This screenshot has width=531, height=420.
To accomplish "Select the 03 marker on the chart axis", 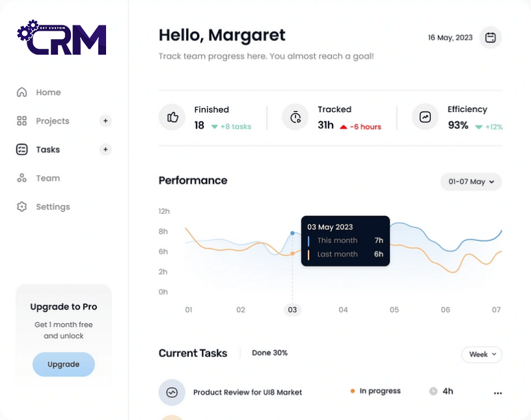I will [292, 310].
